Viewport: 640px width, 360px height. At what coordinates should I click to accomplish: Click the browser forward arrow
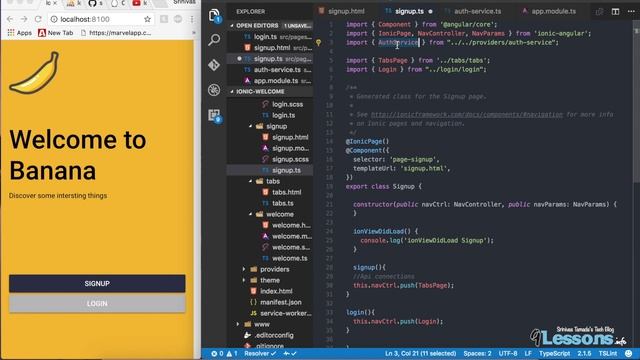(x=24, y=19)
